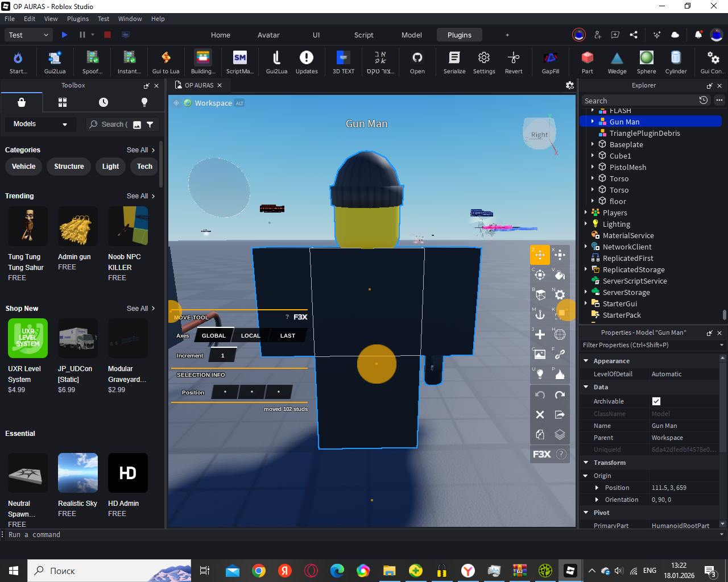
Task: Open the F3X help question mark
Action: tap(561, 454)
